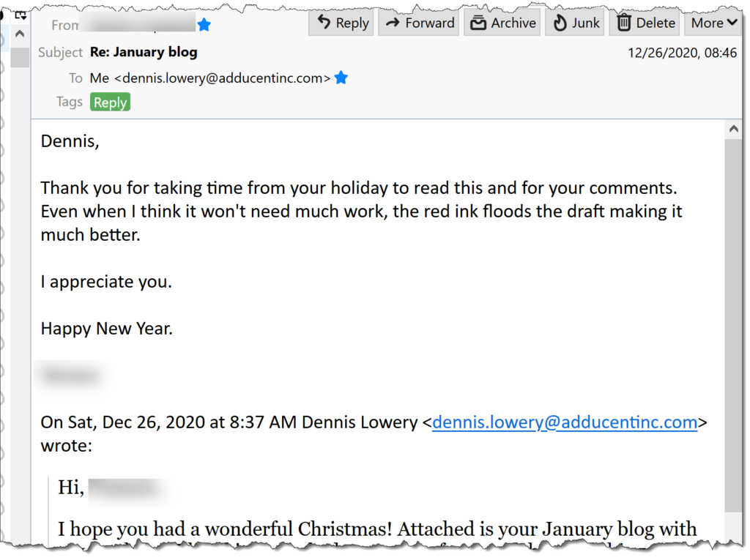Click the 12/26/2020, 08:46 date stamp
Viewport: 750px width, 560px height.
pyautogui.click(x=682, y=53)
